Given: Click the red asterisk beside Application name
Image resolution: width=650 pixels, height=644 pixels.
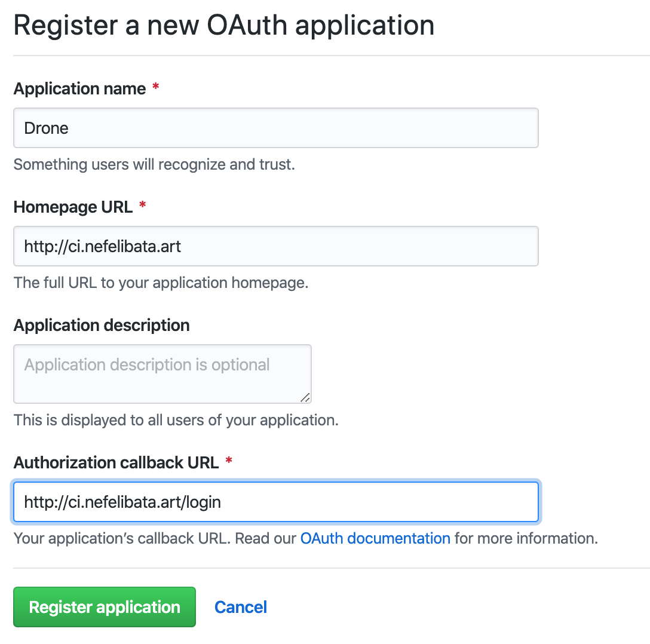Looking at the screenshot, I should point(156,88).
